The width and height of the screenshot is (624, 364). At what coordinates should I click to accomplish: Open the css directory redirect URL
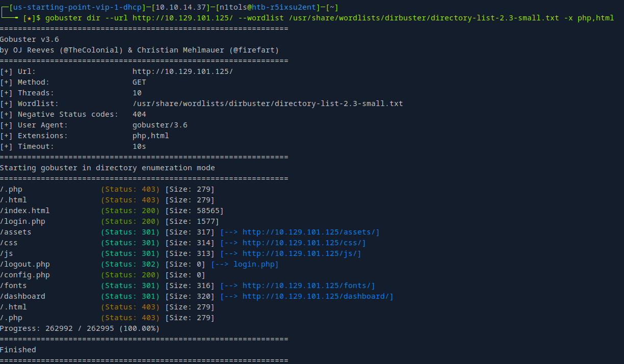pyautogui.click(x=304, y=243)
